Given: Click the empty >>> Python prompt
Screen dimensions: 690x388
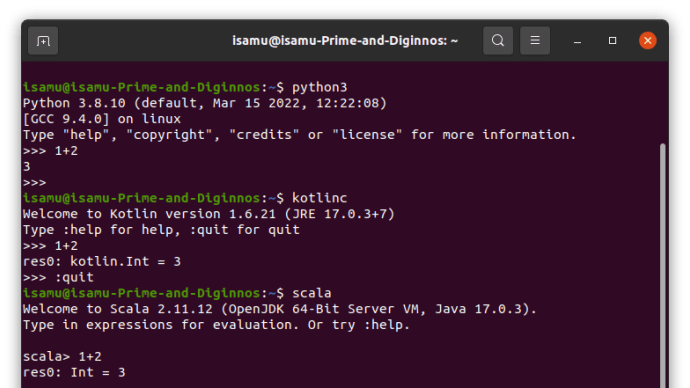Looking at the screenshot, I should point(34,182).
